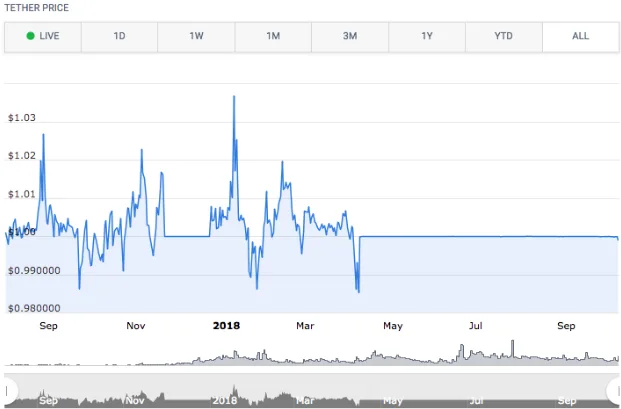Click the Nov label on chart x-axis
Viewport: 621px width, 409px height.
point(136,325)
